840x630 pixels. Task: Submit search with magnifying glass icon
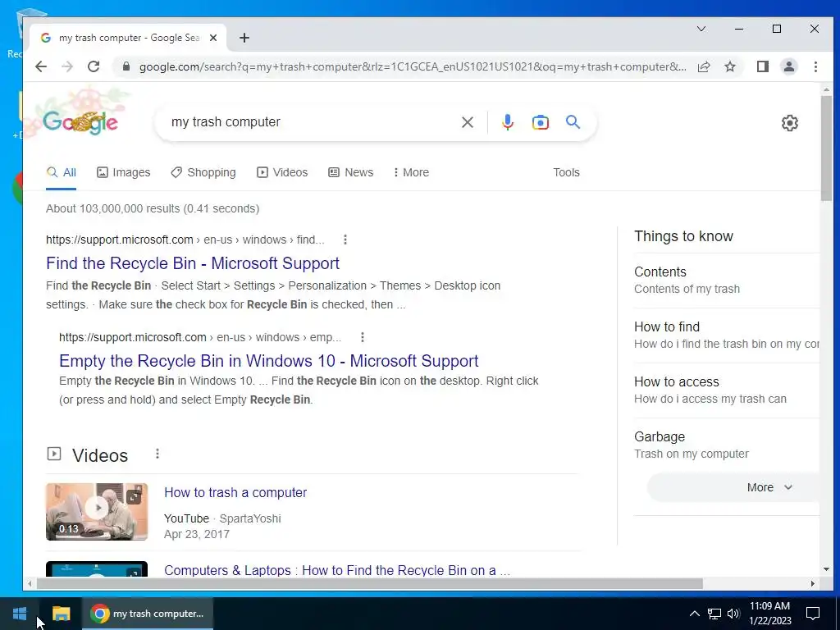pos(573,122)
